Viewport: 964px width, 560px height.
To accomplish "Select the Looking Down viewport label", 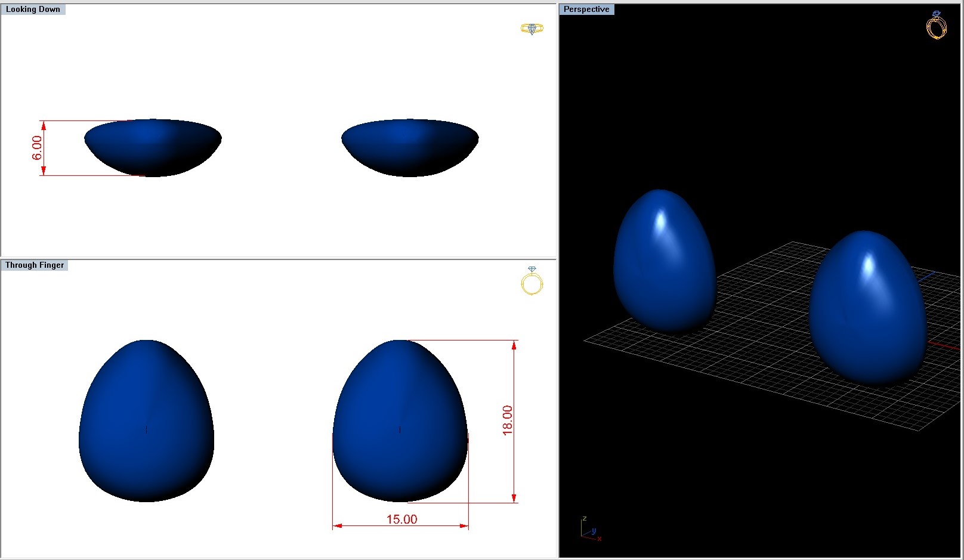I will point(33,10).
